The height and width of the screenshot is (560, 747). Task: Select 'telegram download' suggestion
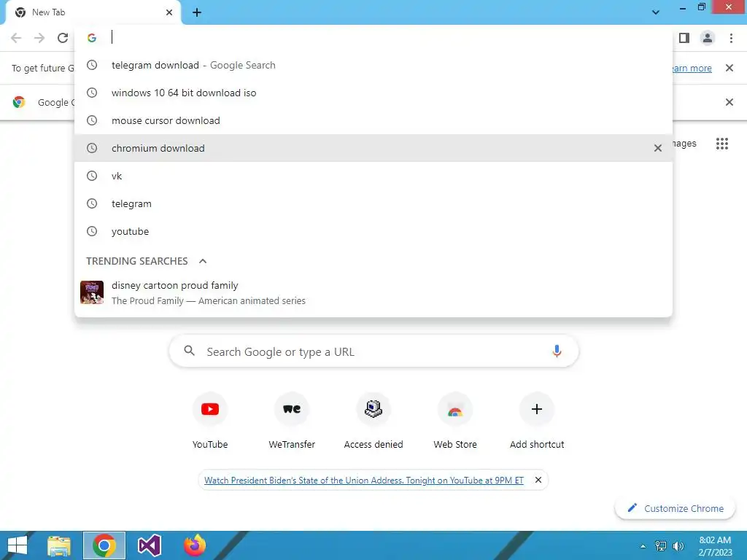click(373, 65)
